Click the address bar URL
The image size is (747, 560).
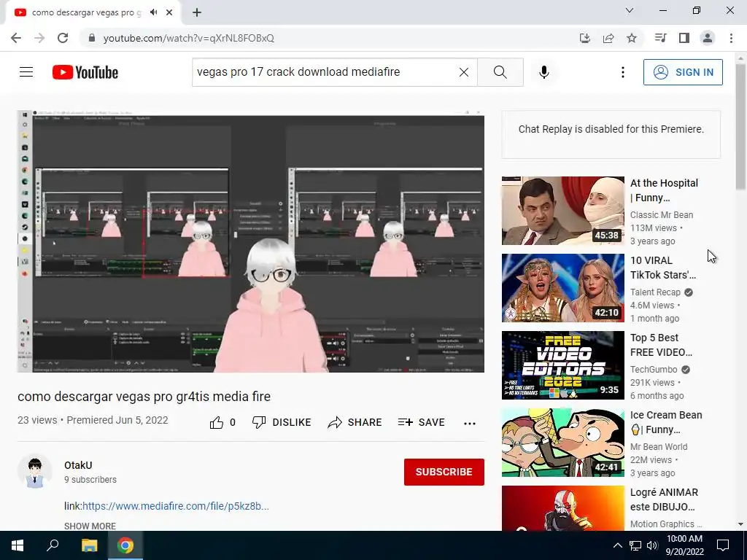pos(189,38)
